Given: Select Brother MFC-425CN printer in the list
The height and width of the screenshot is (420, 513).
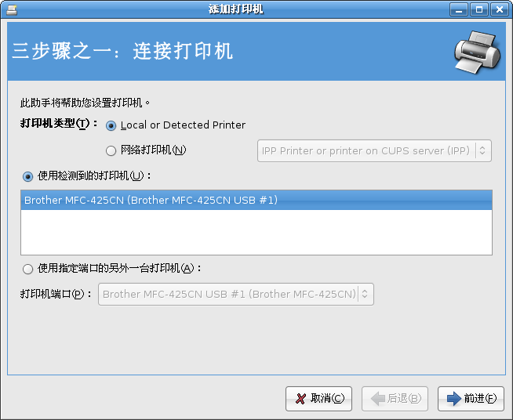Looking at the screenshot, I should [256, 200].
